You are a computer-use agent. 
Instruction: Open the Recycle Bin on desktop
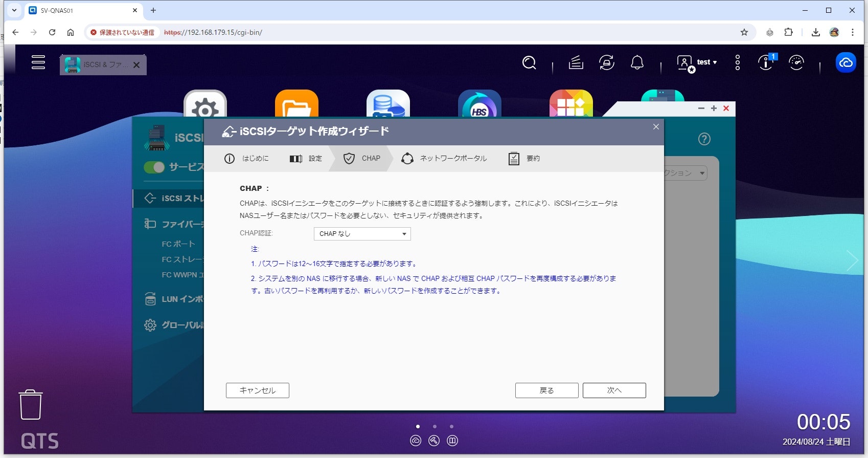(x=31, y=404)
